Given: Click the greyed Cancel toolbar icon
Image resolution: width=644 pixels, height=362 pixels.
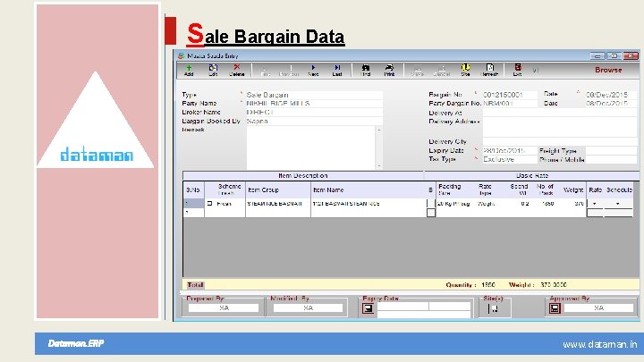Looking at the screenshot, I should coord(442,71).
